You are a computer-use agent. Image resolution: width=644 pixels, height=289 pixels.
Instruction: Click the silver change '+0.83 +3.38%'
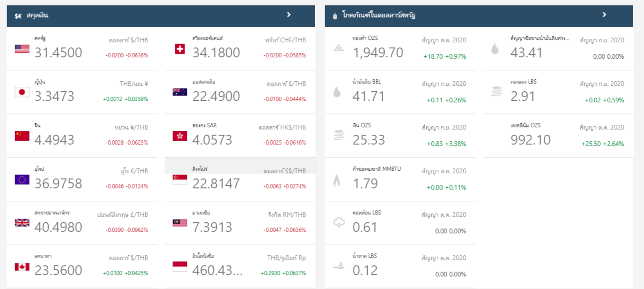pyautogui.click(x=446, y=144)
